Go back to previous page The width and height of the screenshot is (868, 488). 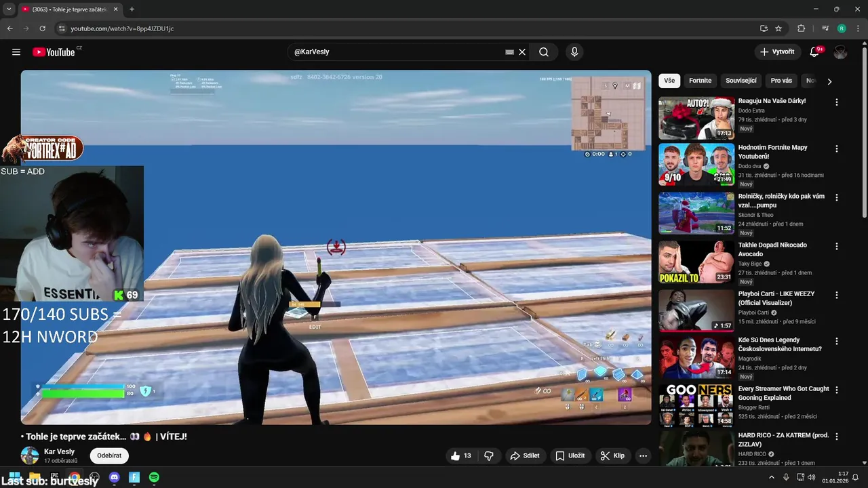point(9,28)
